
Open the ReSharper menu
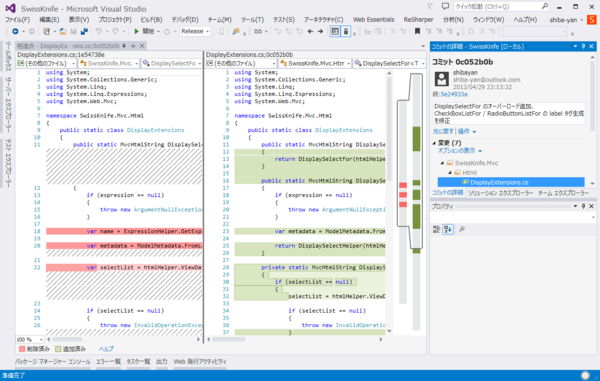tap(418, 20)
